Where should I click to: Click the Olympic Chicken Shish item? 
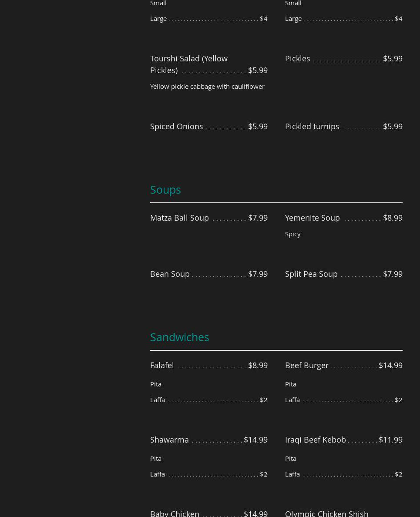(x=326, y=513)
